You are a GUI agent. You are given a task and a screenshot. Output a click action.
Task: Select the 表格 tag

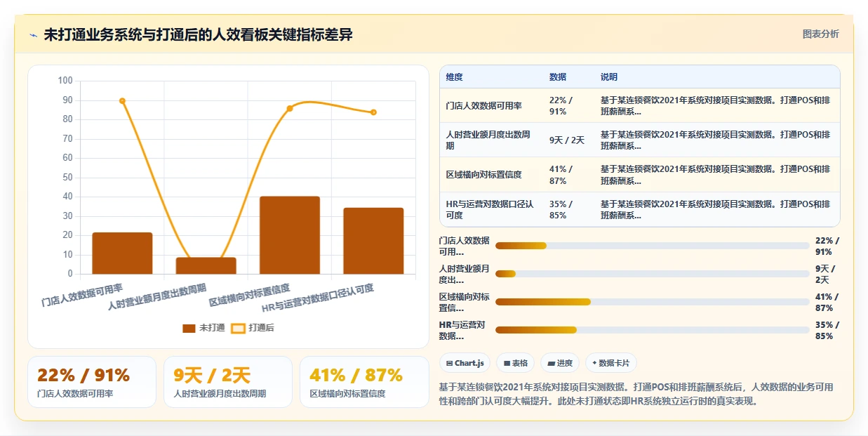click(x=516, y=363)
